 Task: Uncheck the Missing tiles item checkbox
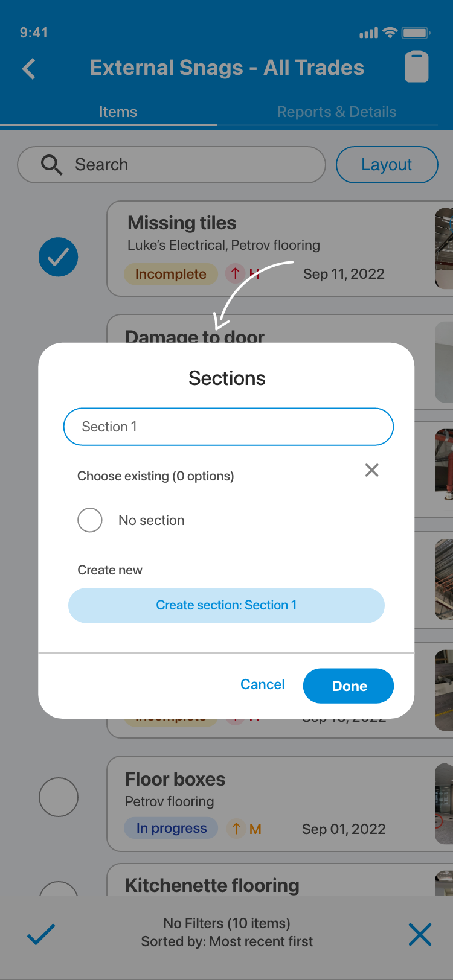[x=59, y=257]
